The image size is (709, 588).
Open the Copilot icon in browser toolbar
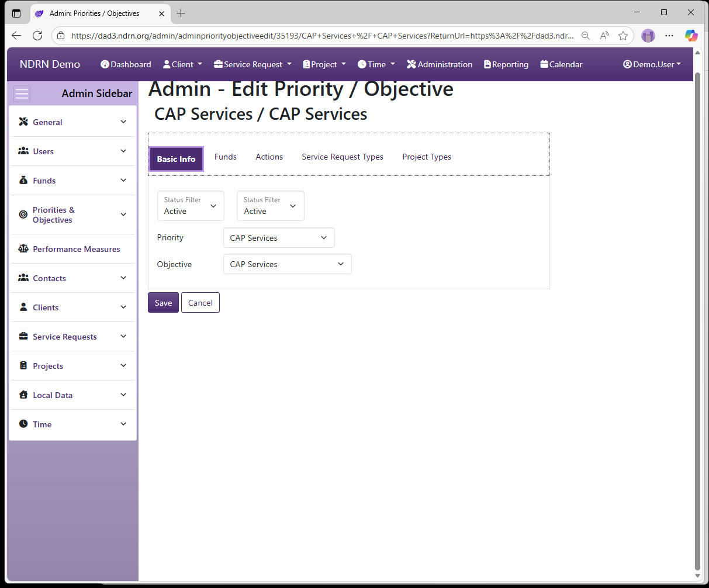click(x=691, y=36)
